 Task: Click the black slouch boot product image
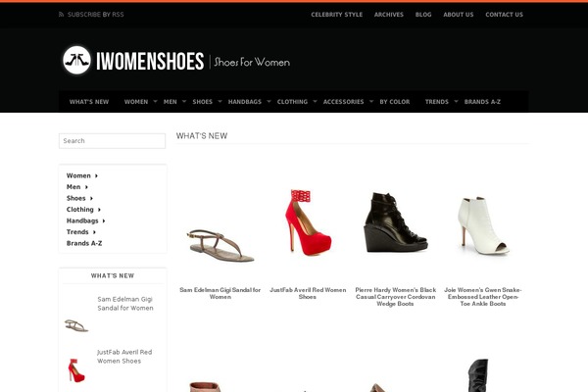[x=478, y=375]
